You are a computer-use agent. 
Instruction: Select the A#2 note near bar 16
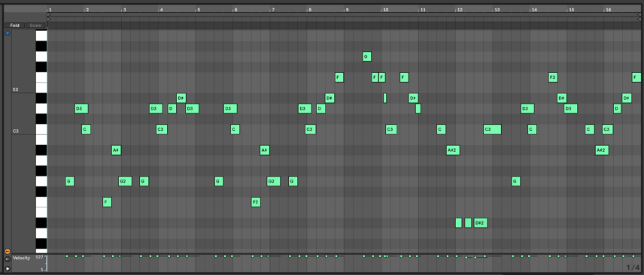(x=602, y=150)
